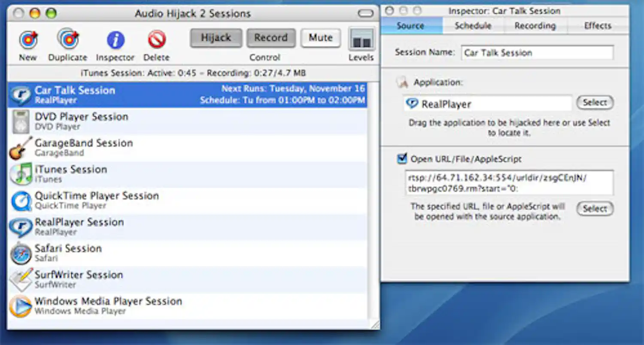The height and width of the screenshot is (345, 644).
Task: Click Select button below the URL field
Action: pos(595,209)
